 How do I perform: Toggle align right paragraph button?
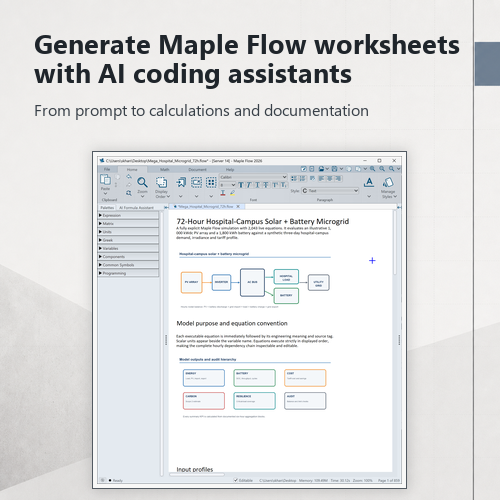coord(338,178)
